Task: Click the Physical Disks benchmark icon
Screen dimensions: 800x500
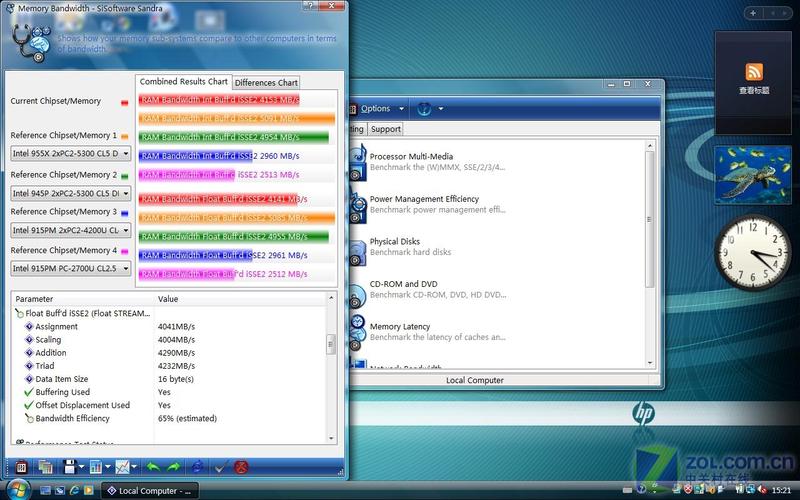Action: (x=358, y=252)
